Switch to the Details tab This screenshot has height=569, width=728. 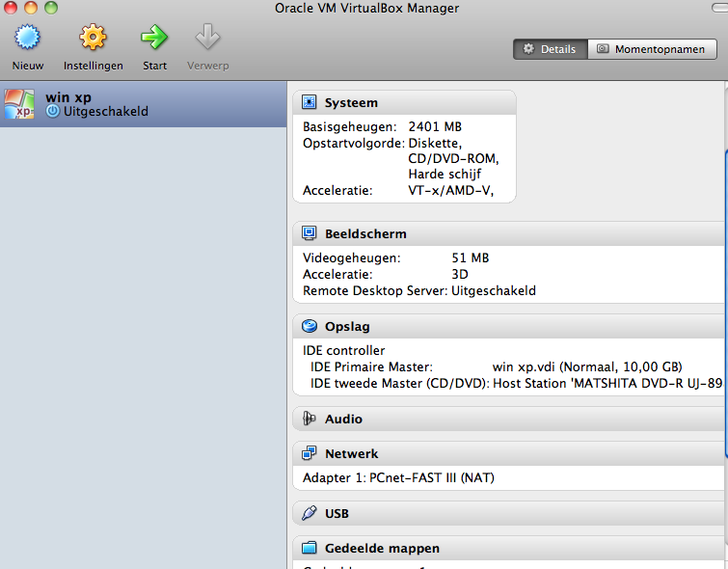(x=551, y=49)
